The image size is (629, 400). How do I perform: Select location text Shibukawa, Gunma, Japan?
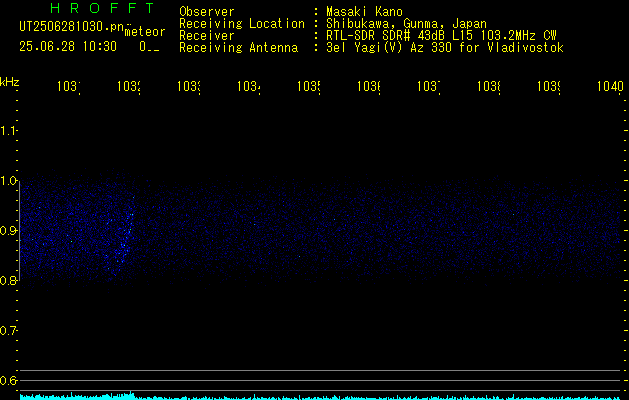[406, 24]
